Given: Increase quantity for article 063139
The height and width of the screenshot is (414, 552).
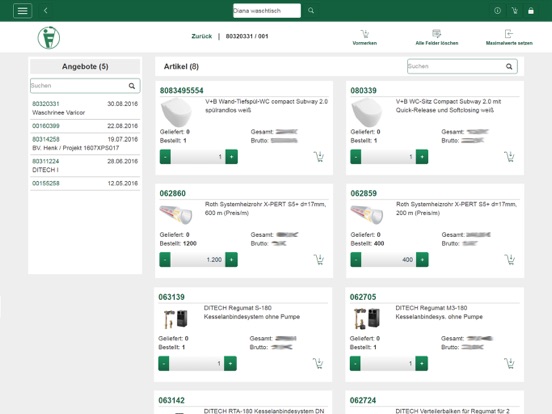Looking at the screenshot, I should tap(230, 363).
